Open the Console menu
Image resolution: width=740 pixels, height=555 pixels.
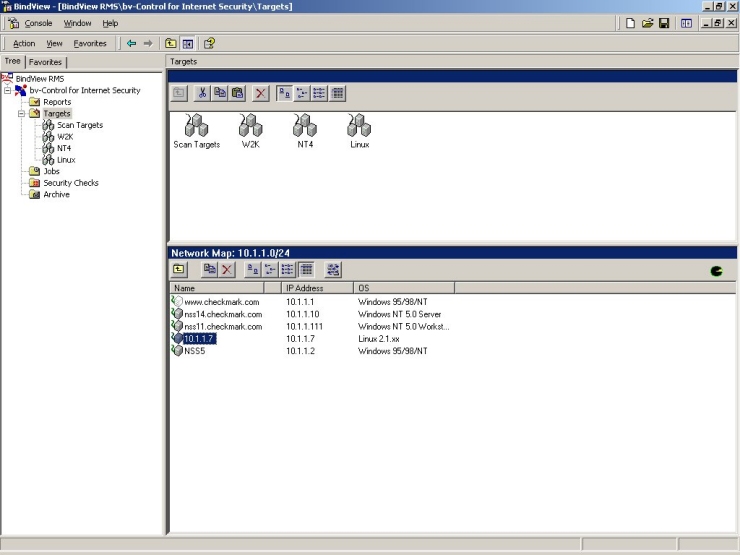tap(38, 23)
